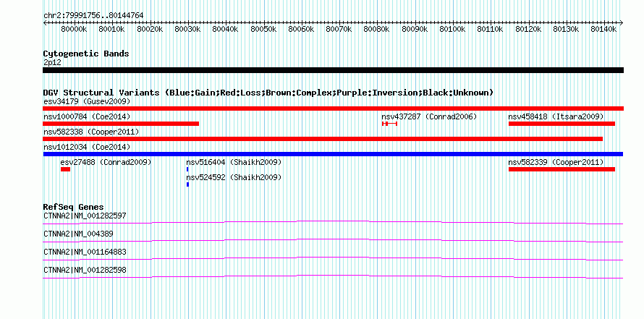The height and width of the screenshot is (319, 644).
Task: Click the 80140k ruler tick label
Action: point(603,29)
